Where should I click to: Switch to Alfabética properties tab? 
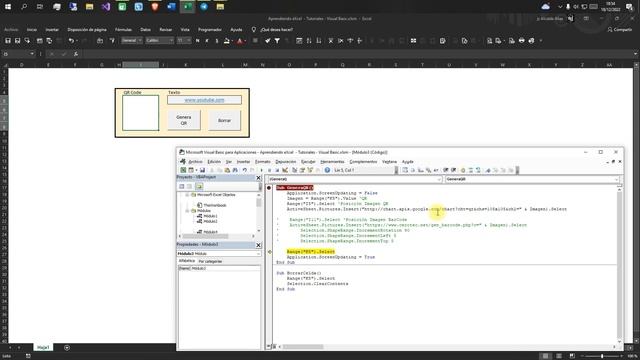pos(187,261)
